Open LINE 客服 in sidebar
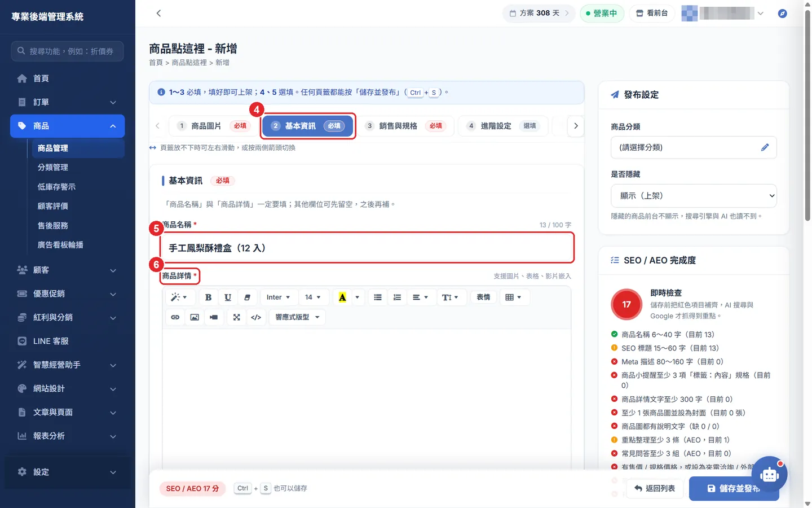This screenshot has width=812, height=508. tap(67, 341)
